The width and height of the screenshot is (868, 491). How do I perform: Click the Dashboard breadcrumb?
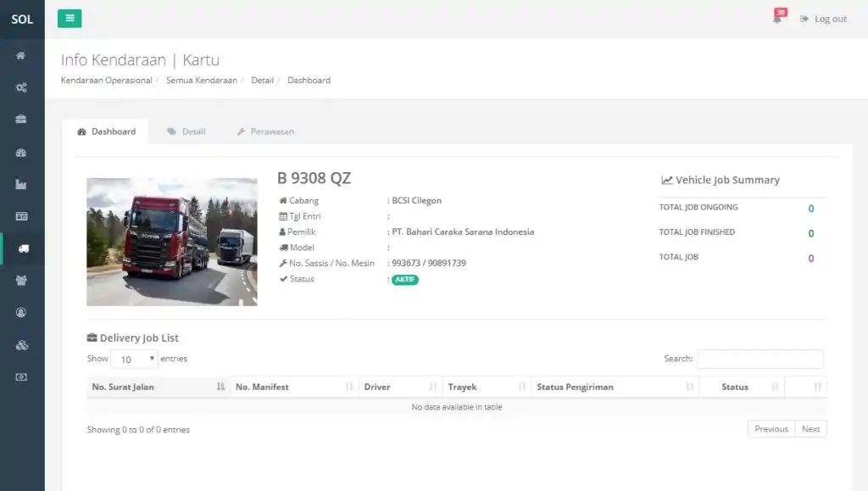pos(309,81)
